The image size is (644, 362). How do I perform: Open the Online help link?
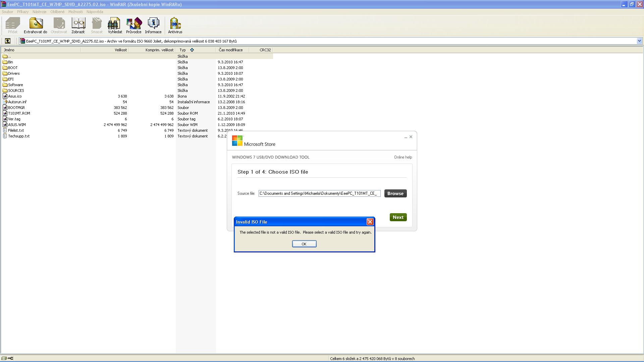click(403, 157)
